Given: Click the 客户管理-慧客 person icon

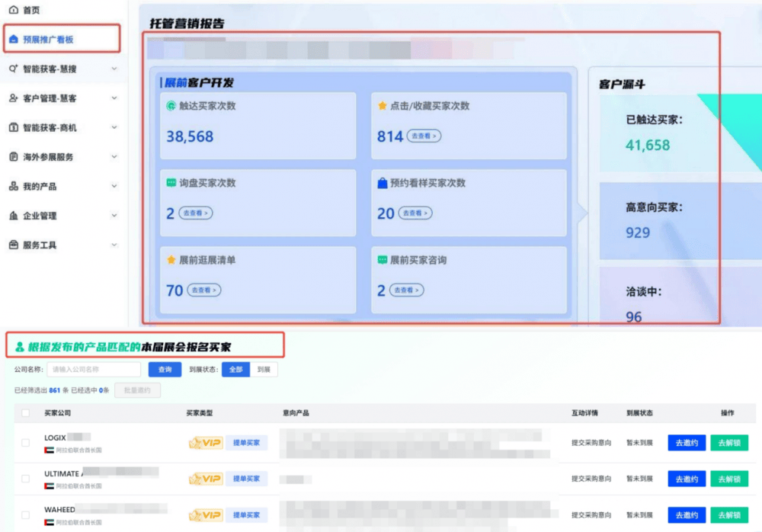Looking at the screenshot, I should (x=13, y=98).
